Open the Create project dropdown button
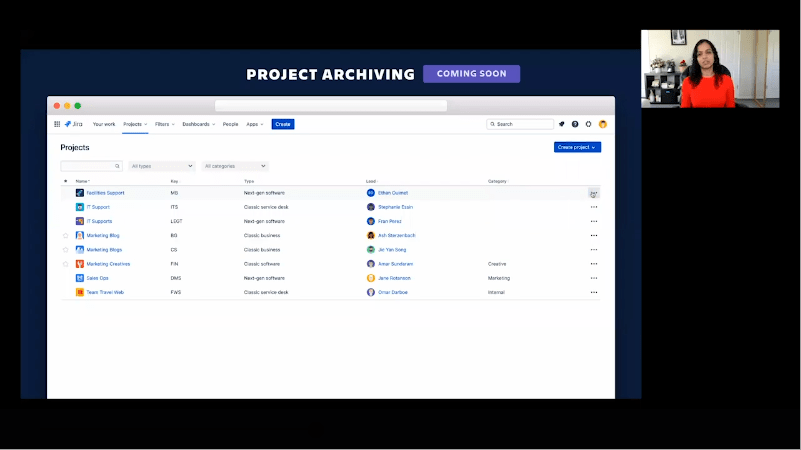The image size is (801, 450). (577, 147)
